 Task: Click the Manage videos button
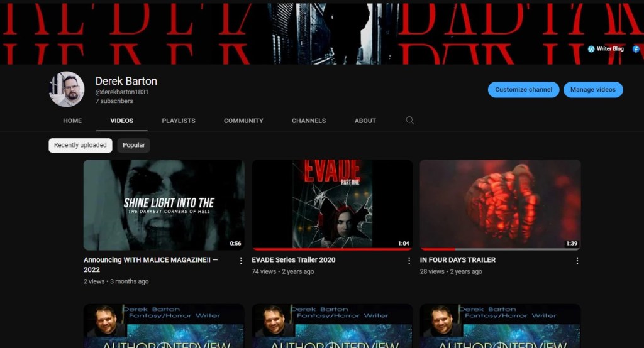[592, 90]
